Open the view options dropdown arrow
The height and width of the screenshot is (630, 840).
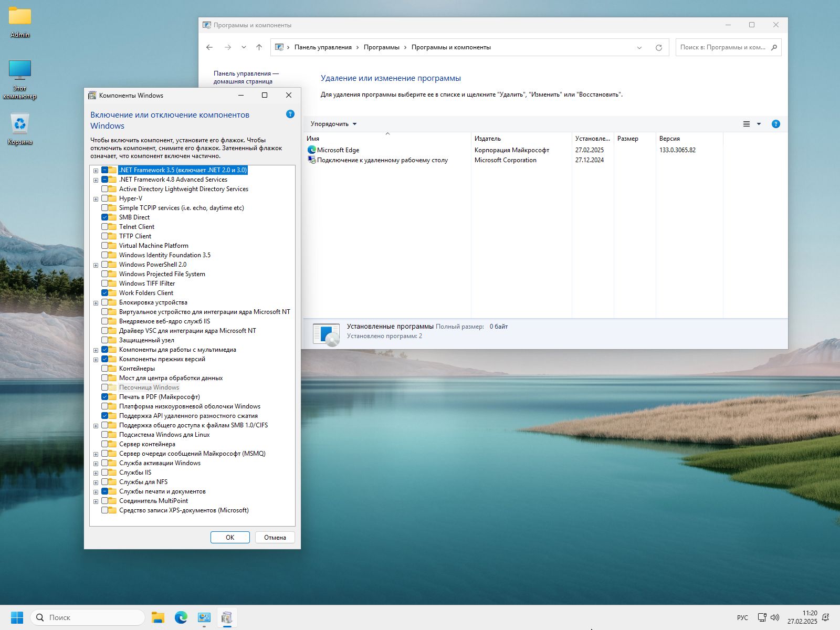(759, 124)
